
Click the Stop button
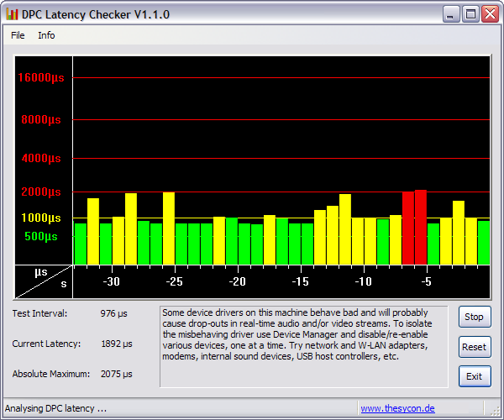475,317
